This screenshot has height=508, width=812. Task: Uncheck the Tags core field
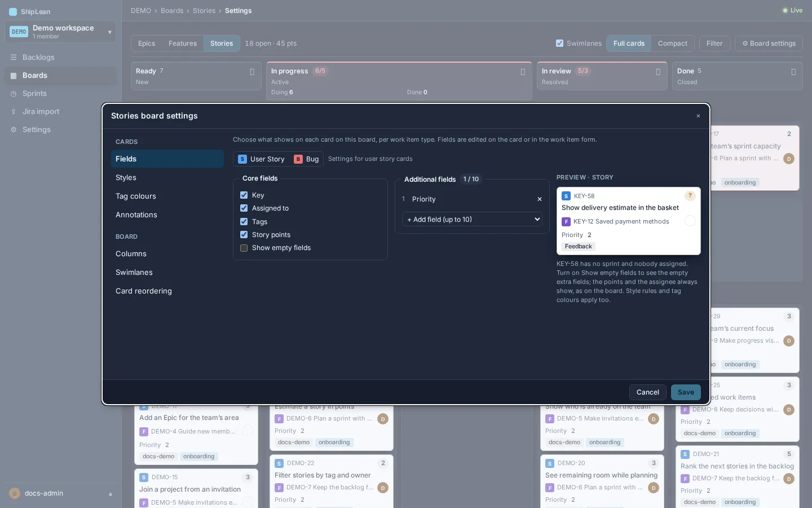click(x=244, y=222)
